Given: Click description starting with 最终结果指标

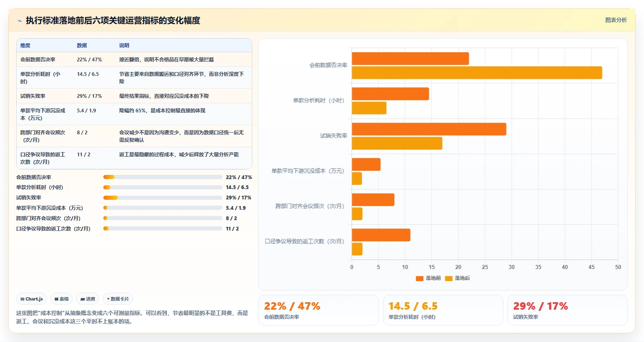Looking at the screenshot, I should tap(164, 96).
